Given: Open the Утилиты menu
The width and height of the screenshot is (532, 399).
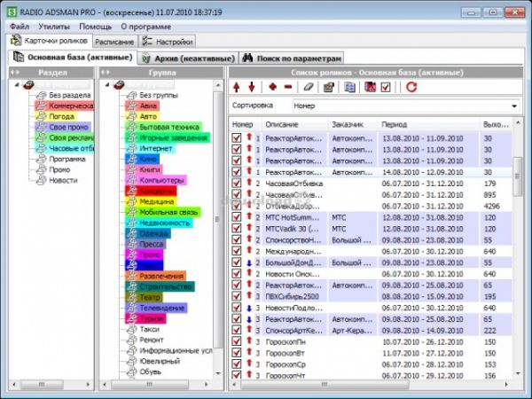Looking at the screenshot, I should [53, 27].
